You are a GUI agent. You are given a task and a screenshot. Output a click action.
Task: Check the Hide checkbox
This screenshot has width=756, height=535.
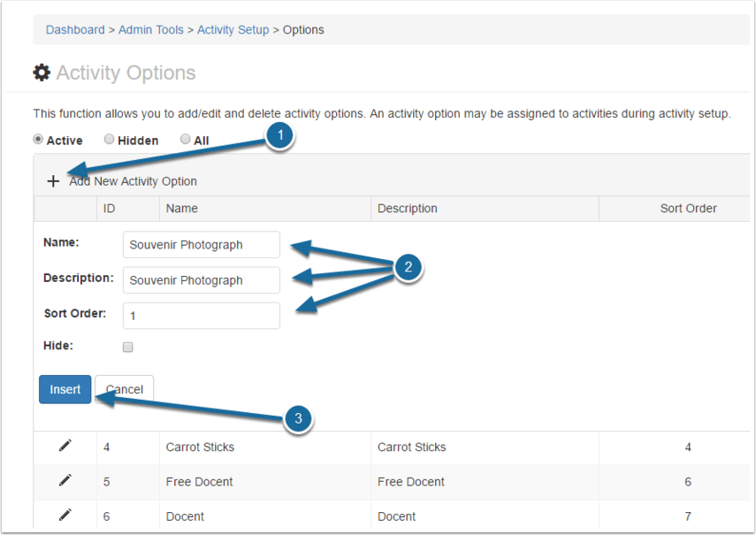[x=127, y=348]
